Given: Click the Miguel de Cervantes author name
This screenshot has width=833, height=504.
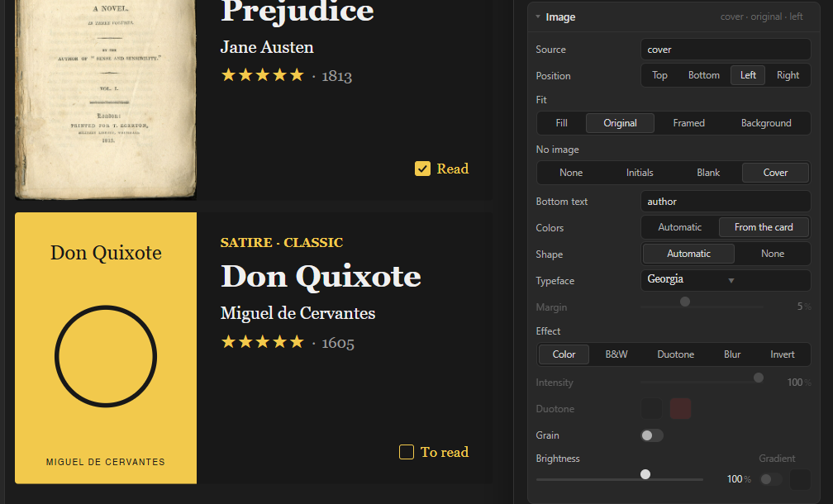Looking at the screenshot, I should click(x=297, y=313).
